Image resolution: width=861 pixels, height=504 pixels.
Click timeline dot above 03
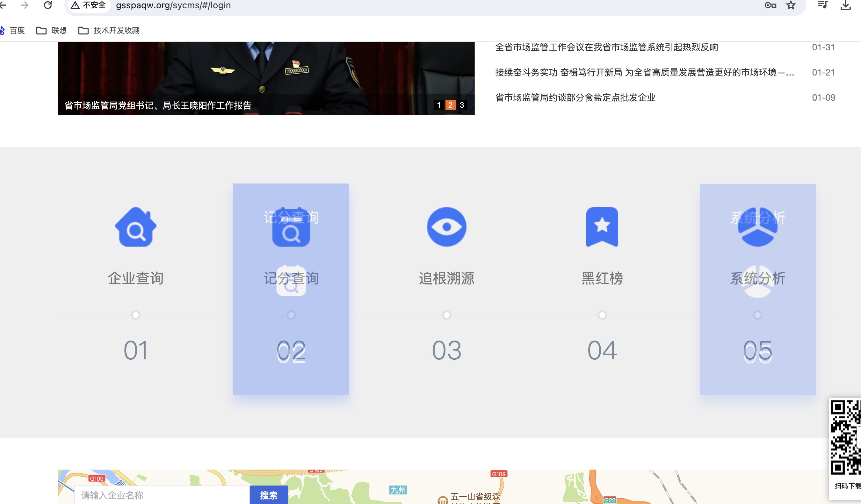pyautogui.click(x=446, y=315)
